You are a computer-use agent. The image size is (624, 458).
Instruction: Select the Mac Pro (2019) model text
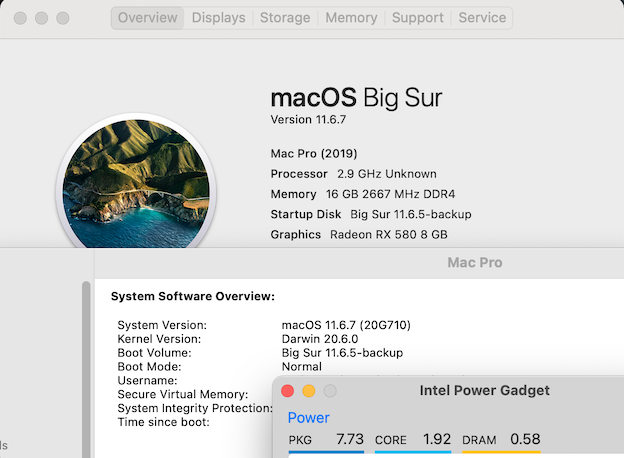(314, 154)
